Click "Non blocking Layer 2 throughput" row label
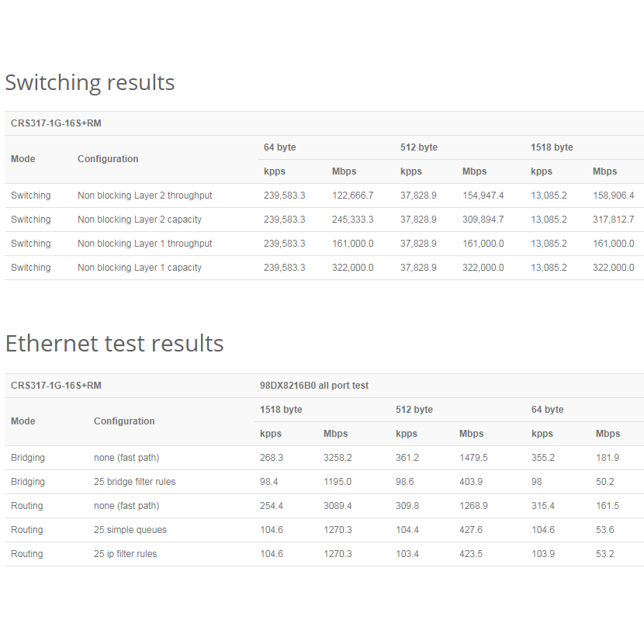The height and width of the screenshot is (644, 644). pos(144,196)
